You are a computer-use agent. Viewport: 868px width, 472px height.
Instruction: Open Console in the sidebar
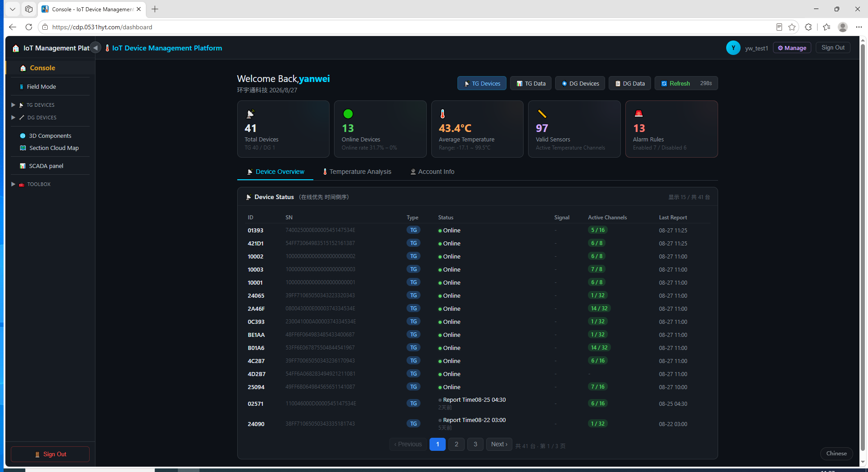[x=50, y=68]
